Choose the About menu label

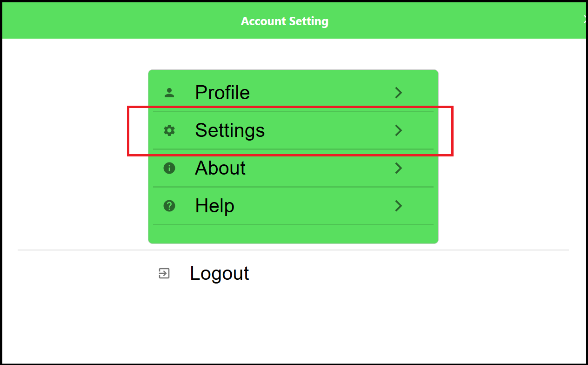pyautogui.click(x=220, y=168)
